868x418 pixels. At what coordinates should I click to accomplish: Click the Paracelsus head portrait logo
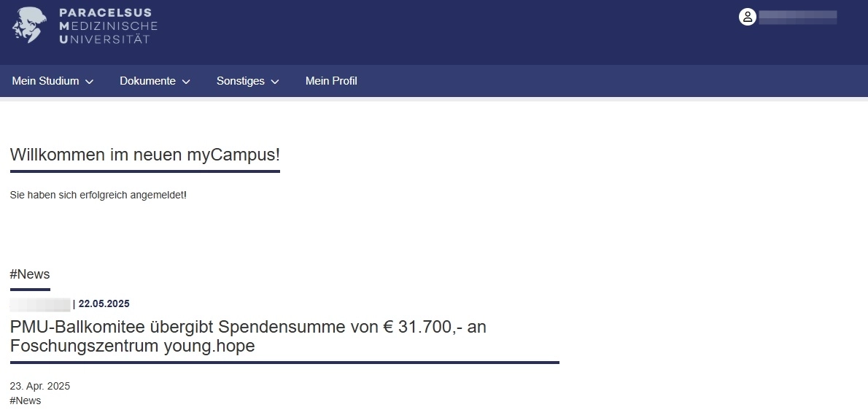click(29, 25)
